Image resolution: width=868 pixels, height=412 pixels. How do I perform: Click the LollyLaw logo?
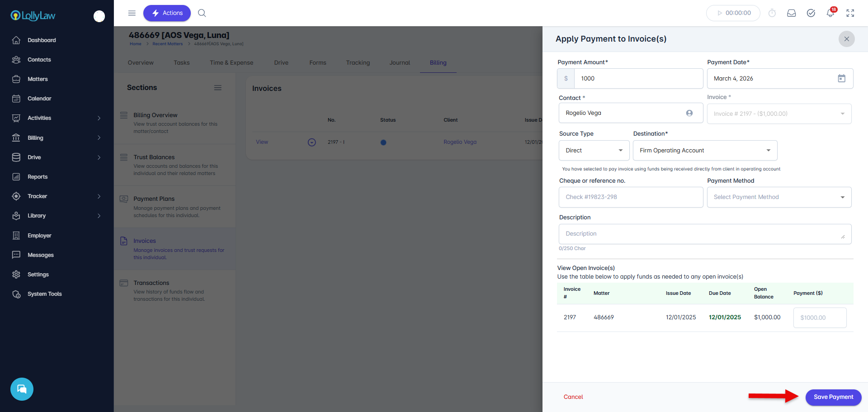pyautogui.click(x=33, y=16)
